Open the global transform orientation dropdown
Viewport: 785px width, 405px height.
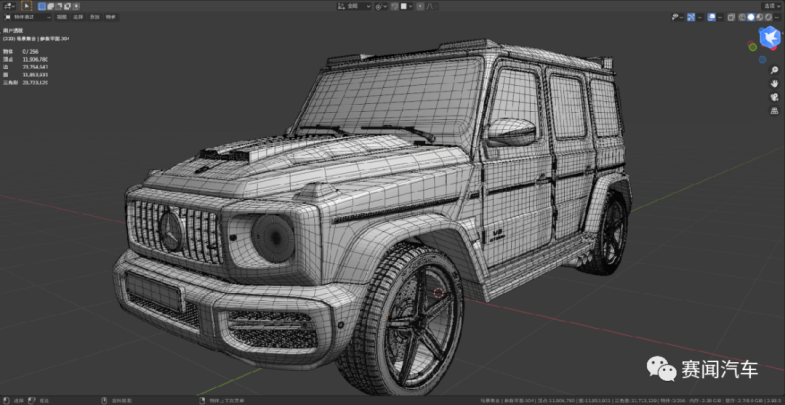point(354,6)
